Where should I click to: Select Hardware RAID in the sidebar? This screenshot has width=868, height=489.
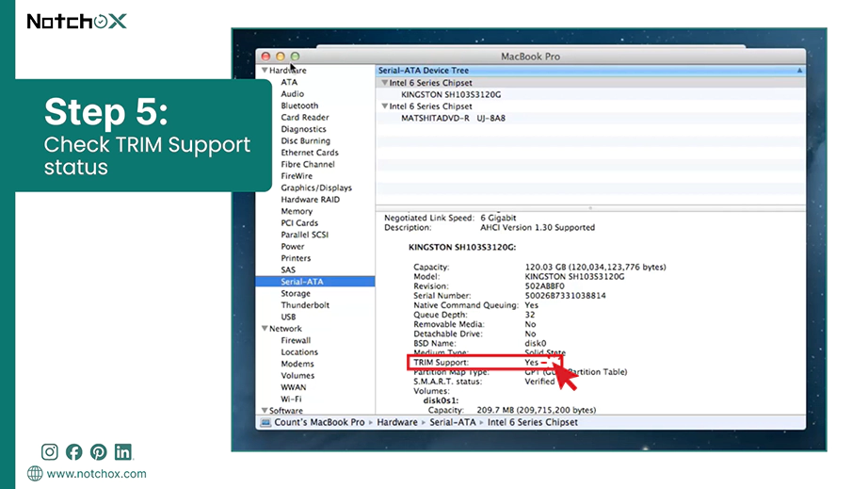click(x=310, y=200)
